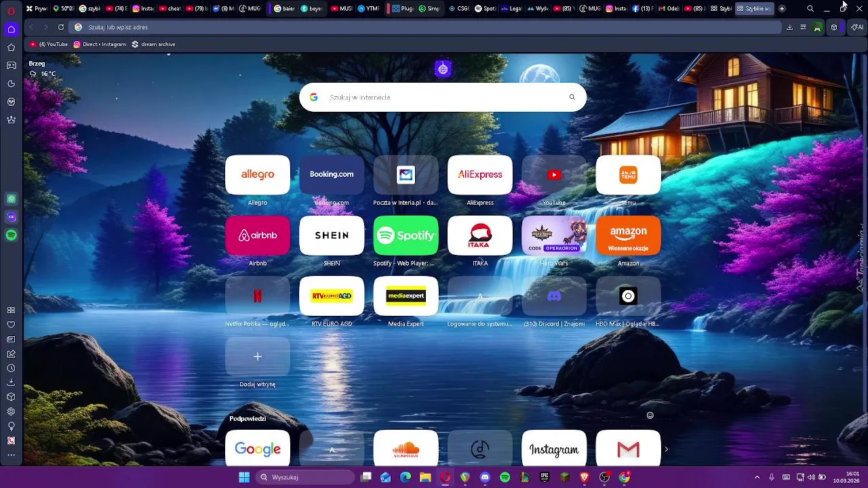Open the Instagram suggestion tile

pos(554,449)
